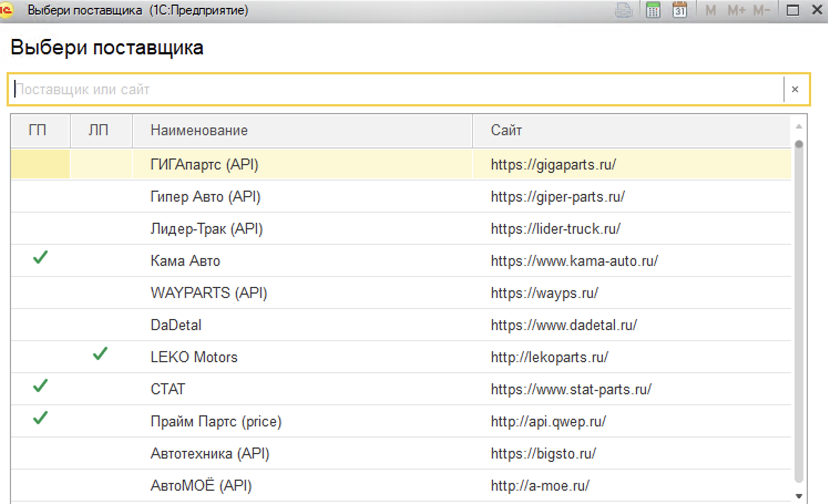The height and width of the screenshot is (504, 828).
Task: Click the scroll up arrow of list
Action: point(799,126)
